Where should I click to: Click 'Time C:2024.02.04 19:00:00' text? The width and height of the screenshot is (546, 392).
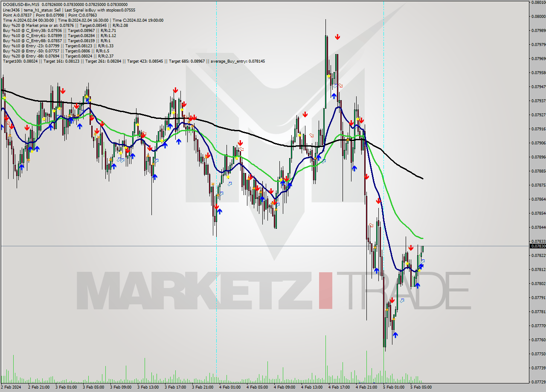137,20
